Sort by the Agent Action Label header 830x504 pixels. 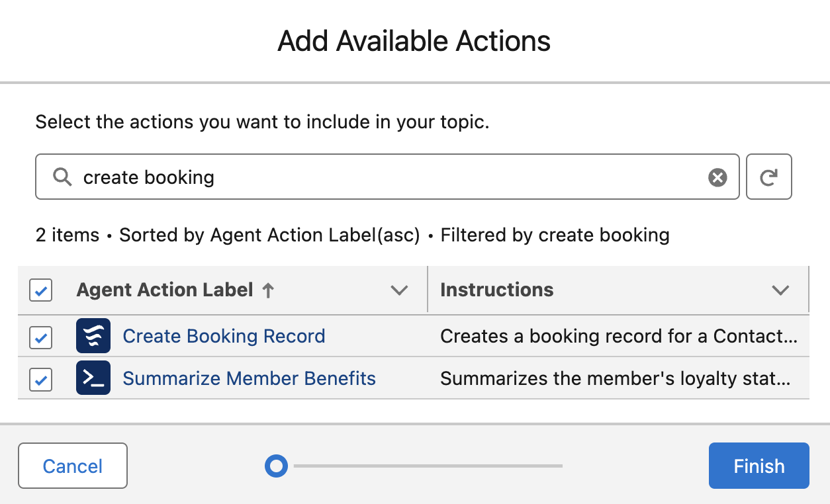coord(165,290)
